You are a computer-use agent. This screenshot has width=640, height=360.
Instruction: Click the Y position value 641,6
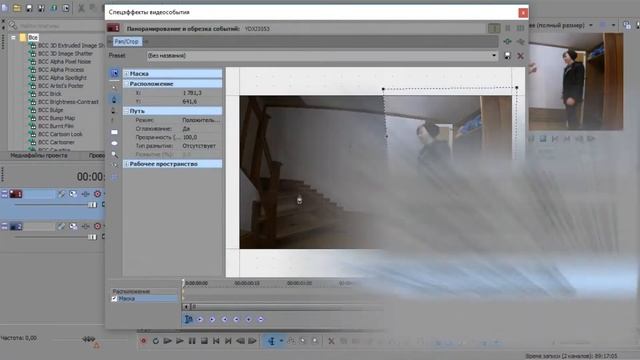point(189,101)
